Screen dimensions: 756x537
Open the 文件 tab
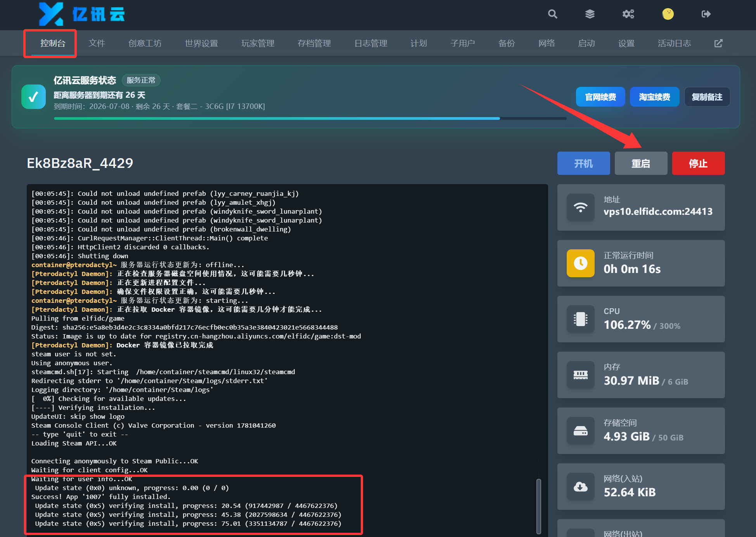(x=97, y=43)
